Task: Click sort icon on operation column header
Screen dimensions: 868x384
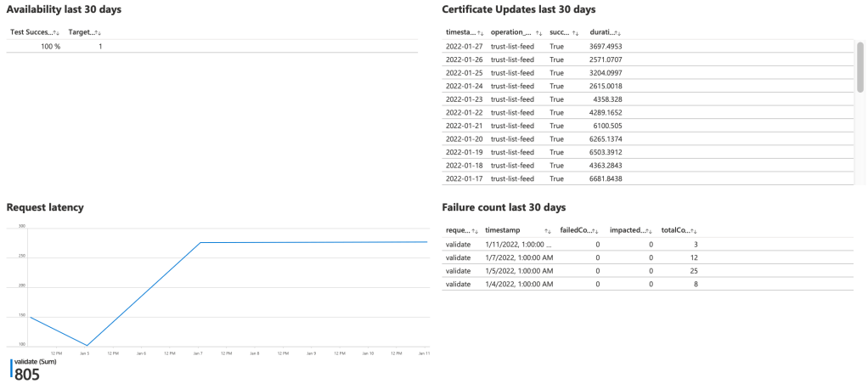Action: [x=539, y=32]
